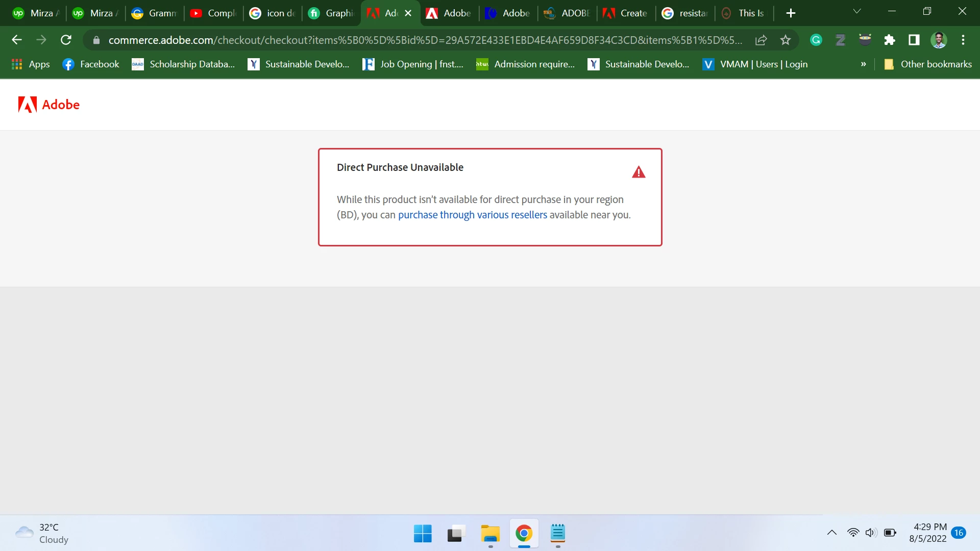Toggle the browser side panel
The image size is (980, 551).
[x=914, y=40]
